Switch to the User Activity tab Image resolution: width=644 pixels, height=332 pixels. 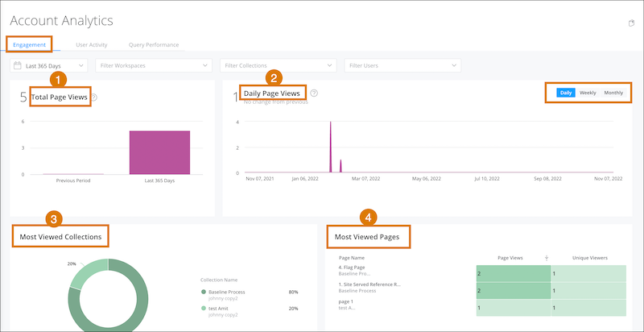[92, 45]
